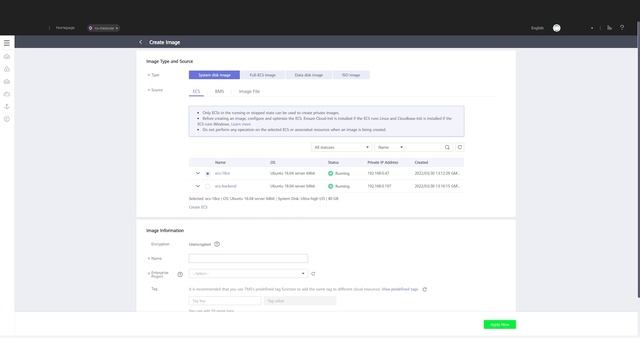Select the Full-ECS image type
Screen dimensions: 640x360
pyautogui.click(x=262, y=75)
